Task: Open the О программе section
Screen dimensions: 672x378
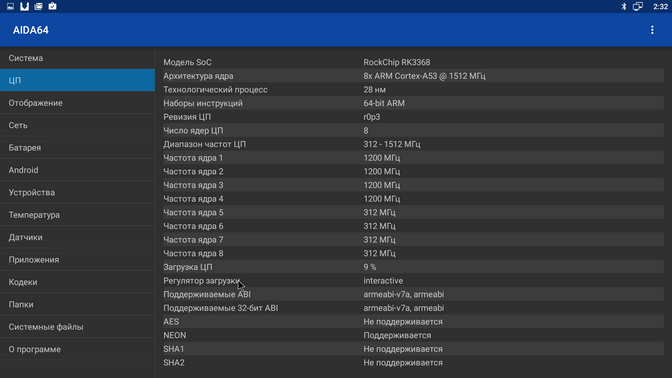Action: (x=77, y=349)
